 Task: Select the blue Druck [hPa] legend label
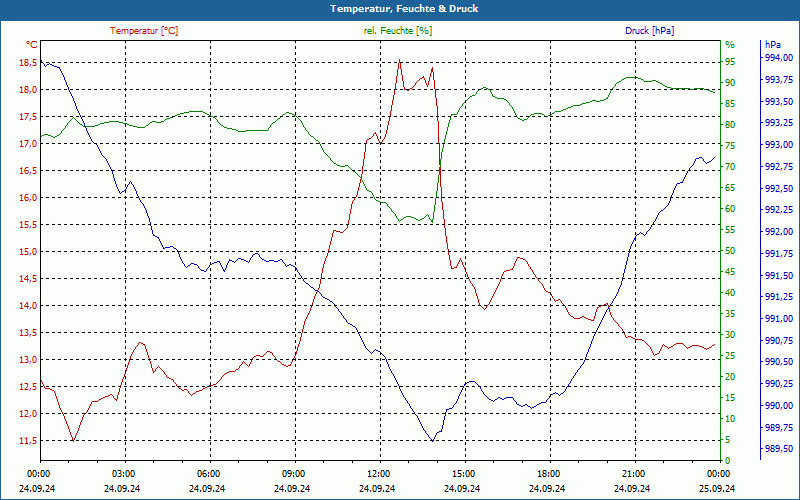pos(649,31)
